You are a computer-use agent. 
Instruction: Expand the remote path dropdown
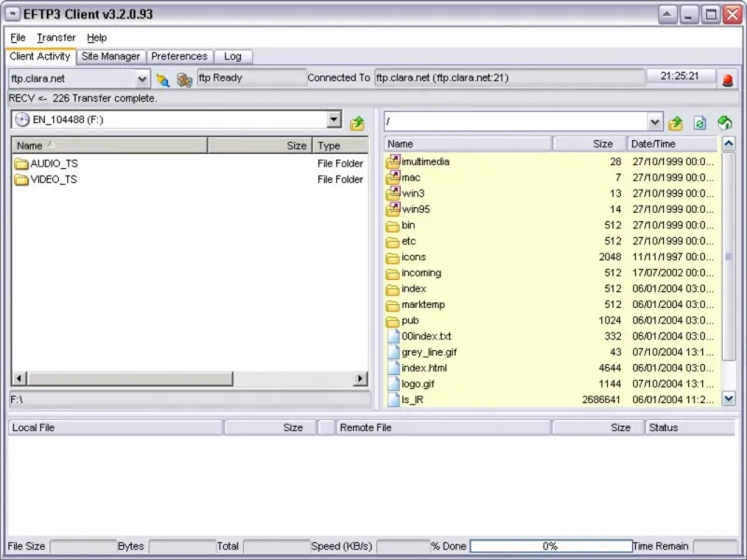(x=655, y=122)
